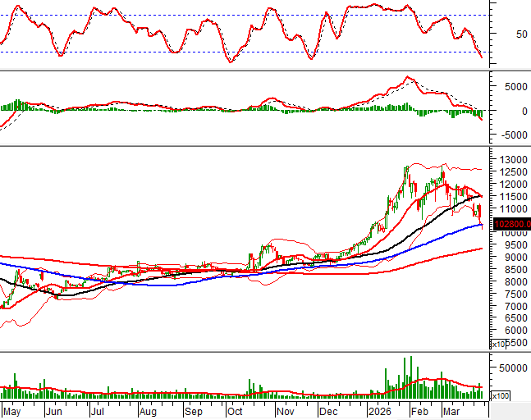Select the Mar label on time axis
The image size is (531, 420).
coord(452,409)
